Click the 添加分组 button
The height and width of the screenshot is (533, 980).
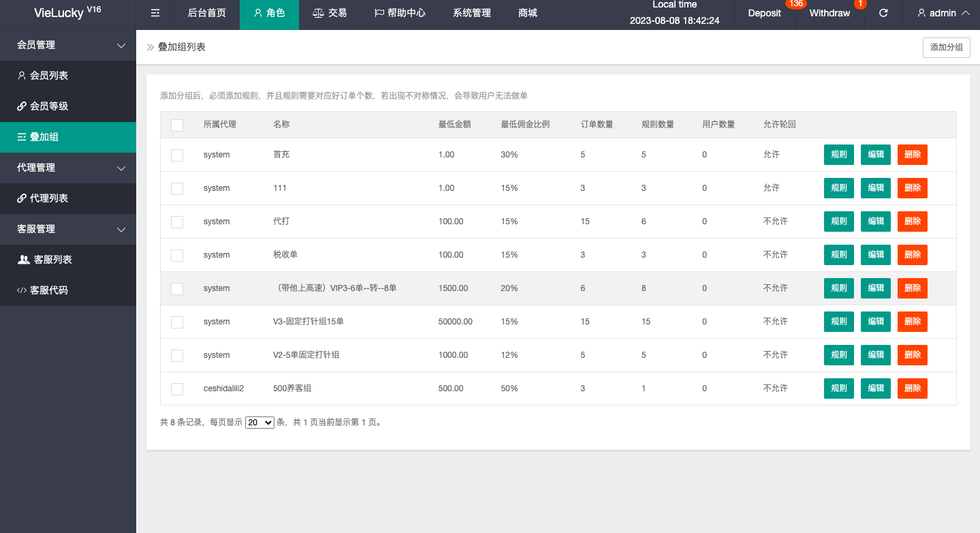coord(946,48)
